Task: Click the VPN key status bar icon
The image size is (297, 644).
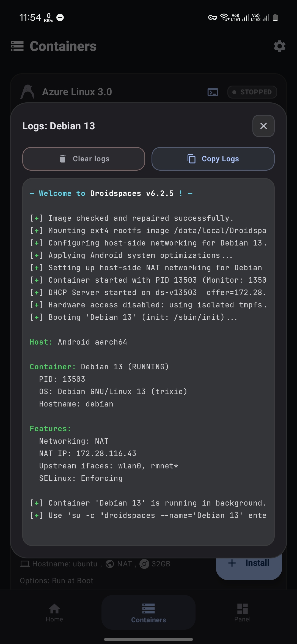Action: (x=213, y=18)
